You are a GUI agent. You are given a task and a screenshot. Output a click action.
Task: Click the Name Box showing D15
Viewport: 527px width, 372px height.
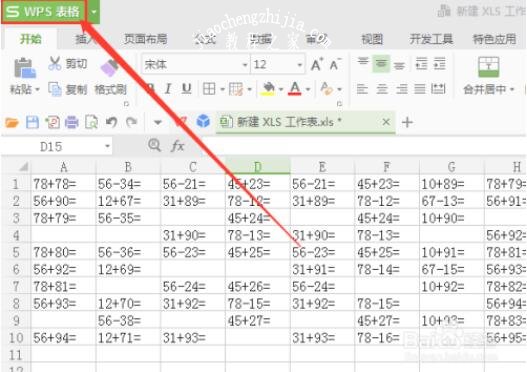57,147
